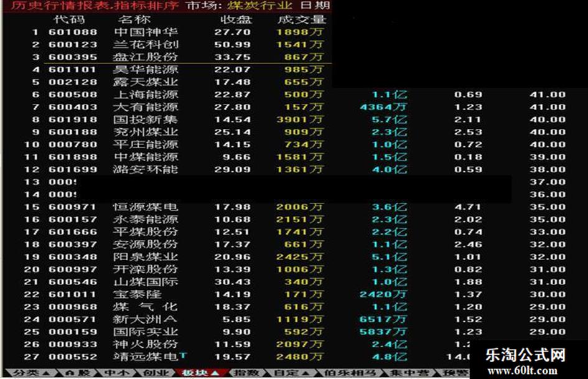This screenshot has height=379, width=588.
Task: Click turnover amount 6517万
Action: 383,319
